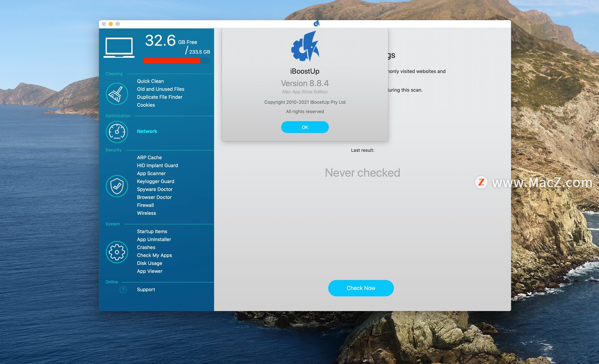Open Browser Doctor
Image resolution: width=599 pixels, height=364 pixels.
tap(154, 197)
